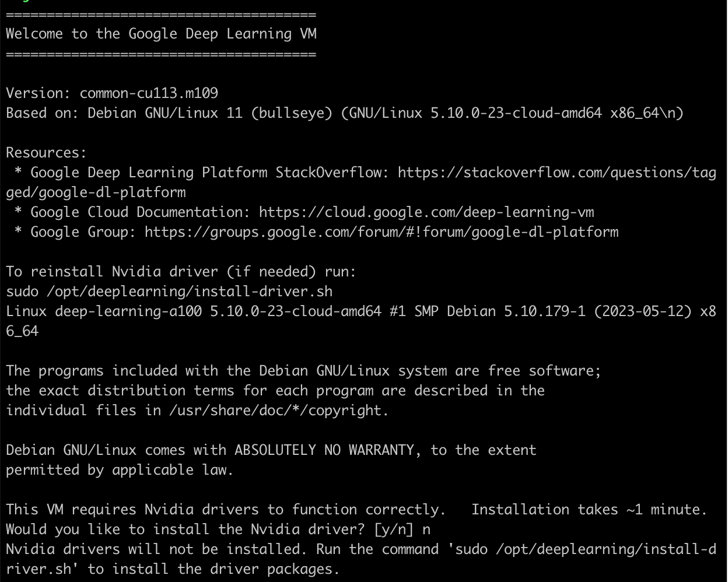Screen dimensions: 728x582
Task: Open the cloud.google.com deep-learning-vm documentation link
Action: 426,212
